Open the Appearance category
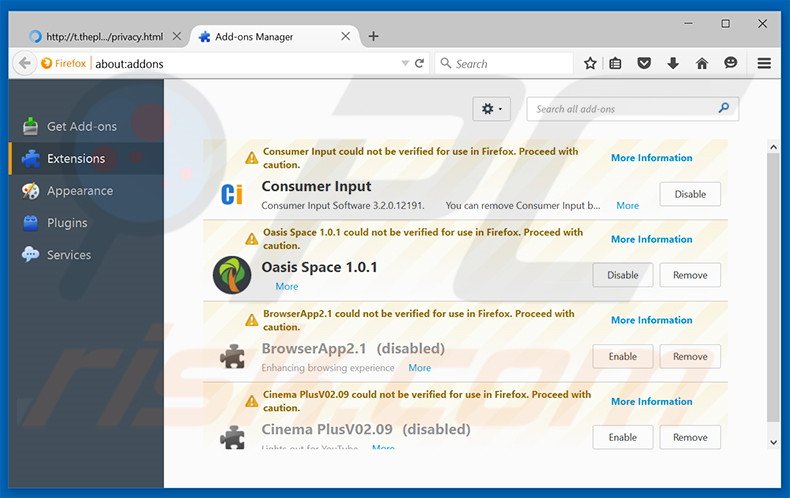This screenshot has width=790, height=498. (86, 191)
